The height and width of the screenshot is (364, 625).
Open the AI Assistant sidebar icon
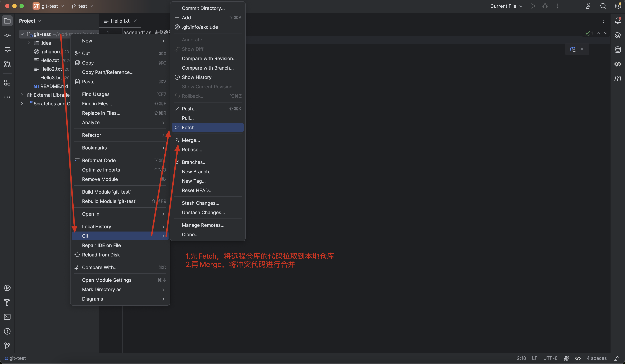click(618, 35)
